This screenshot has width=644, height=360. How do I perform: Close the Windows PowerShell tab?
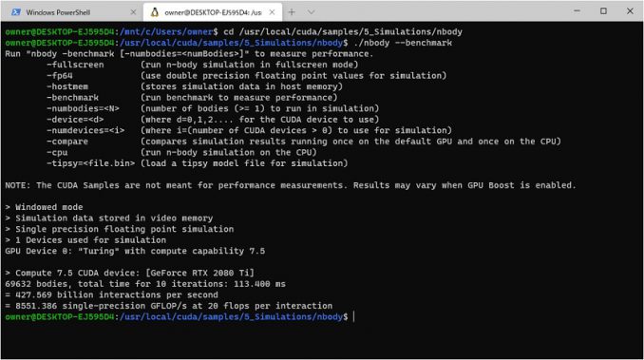133,12
